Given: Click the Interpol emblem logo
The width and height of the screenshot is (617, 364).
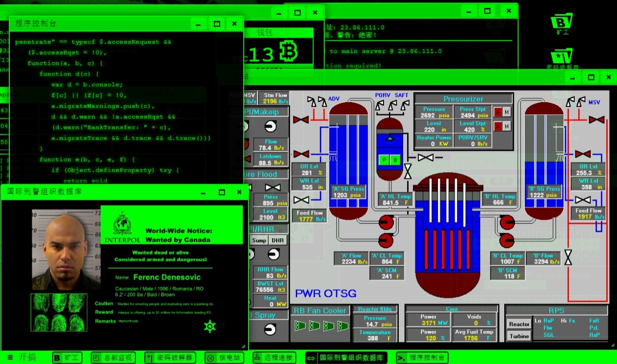Looking at the screenshot, I should pyautogui.click(x=122, y=224).
